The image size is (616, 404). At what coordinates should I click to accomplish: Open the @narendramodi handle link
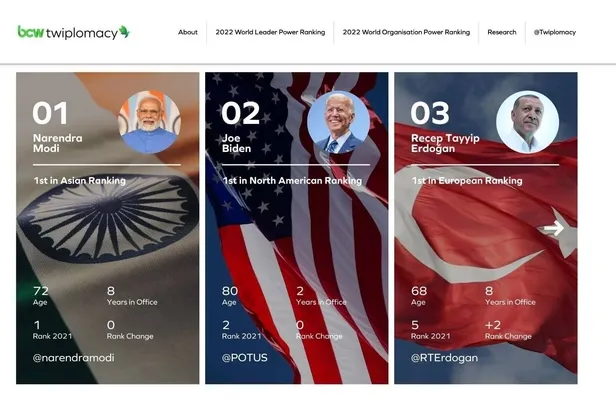point(74,358)
